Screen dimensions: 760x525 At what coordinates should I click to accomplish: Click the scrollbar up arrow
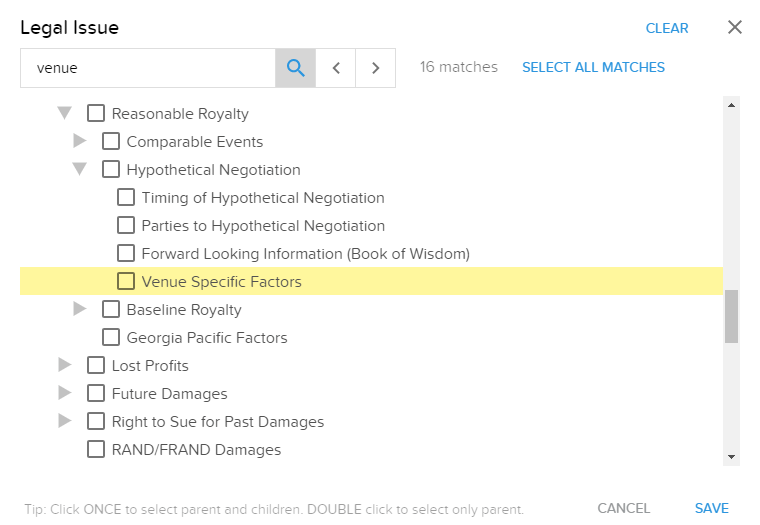click(731, 105)
